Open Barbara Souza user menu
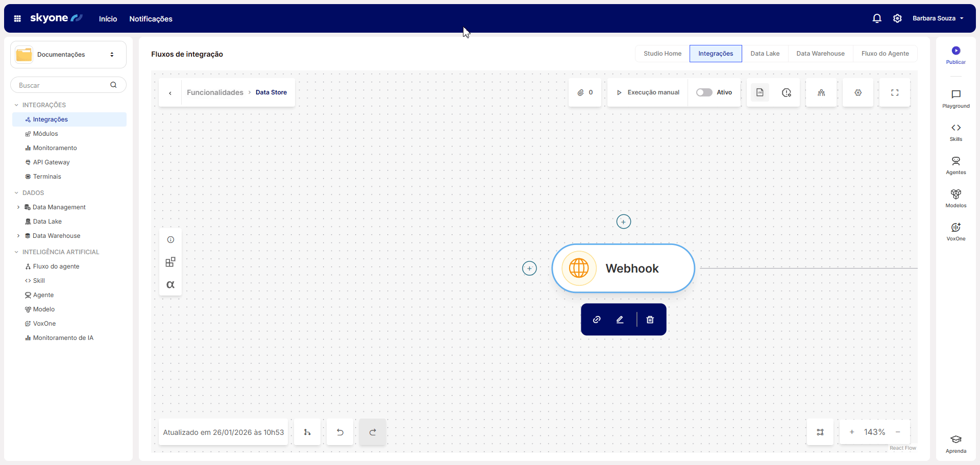Viewport: 980px width, 465px height. (938, 18)
